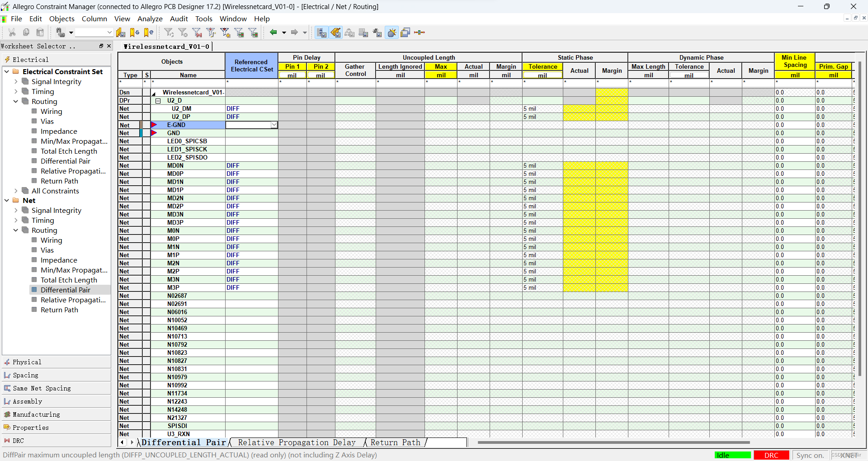Toggle the Sync on status indicator
Image resolution: width=868 pixels, height=461 pixels.
click(x=810, y=455)
